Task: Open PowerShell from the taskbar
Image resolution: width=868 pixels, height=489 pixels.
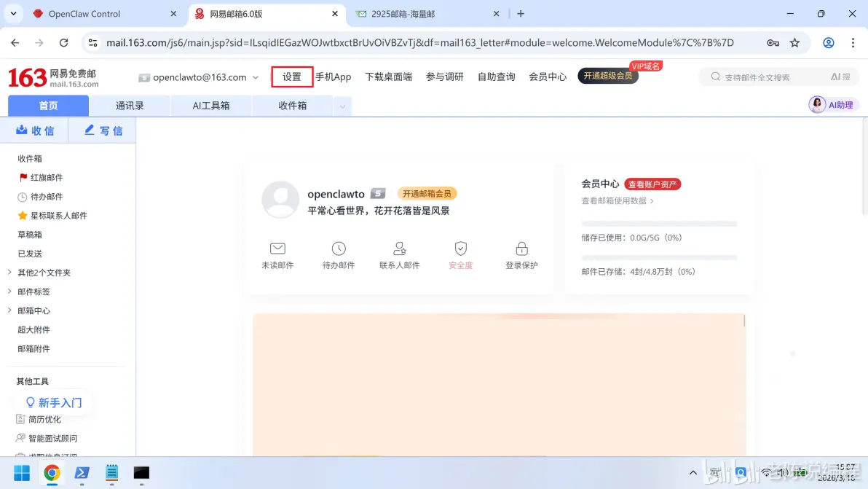Action: [x=82, y=473]
